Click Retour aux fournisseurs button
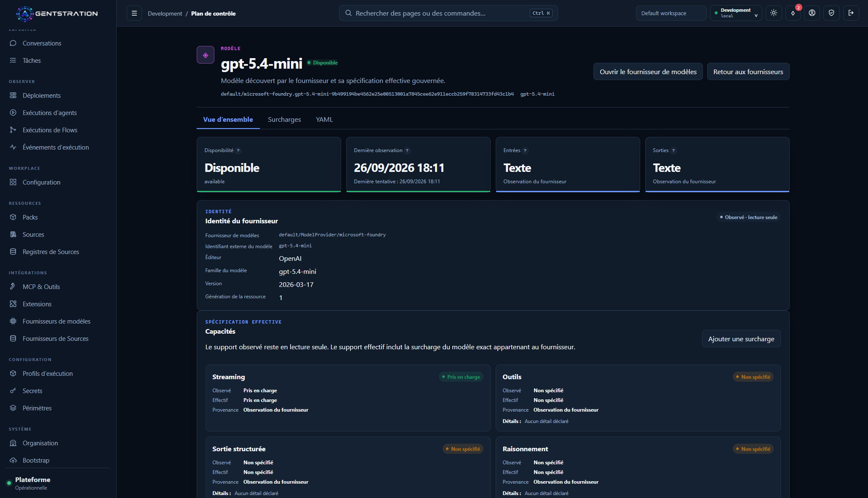The width and height of the screenshot is (868, 498). (x=748, y=72)
